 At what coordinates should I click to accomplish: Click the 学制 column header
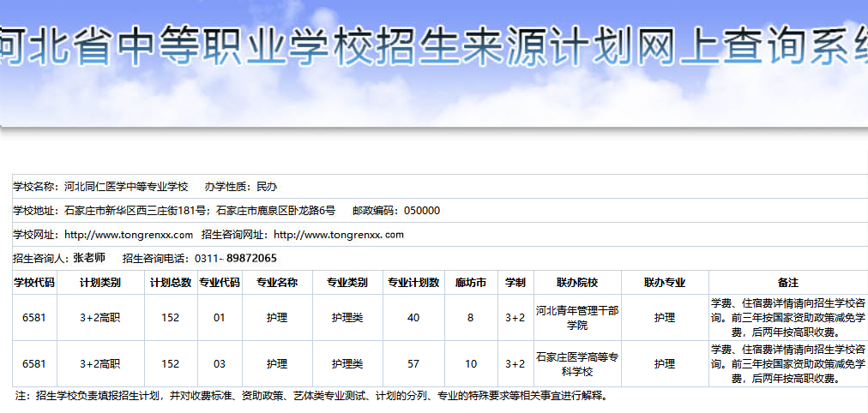click(515, 283)
